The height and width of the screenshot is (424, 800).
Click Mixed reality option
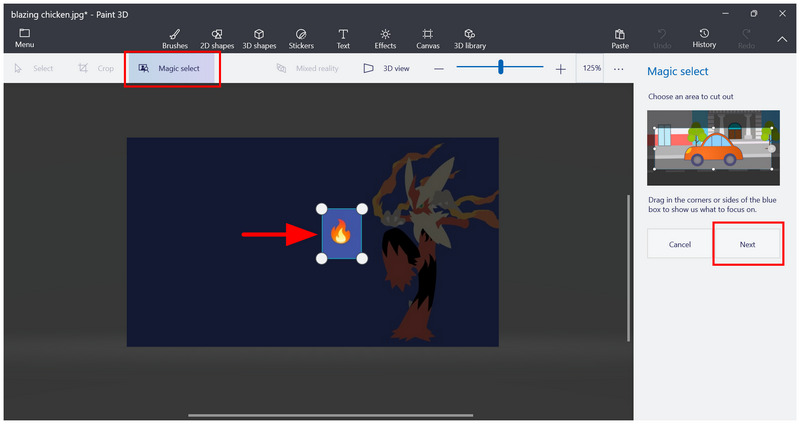(308, 68)
